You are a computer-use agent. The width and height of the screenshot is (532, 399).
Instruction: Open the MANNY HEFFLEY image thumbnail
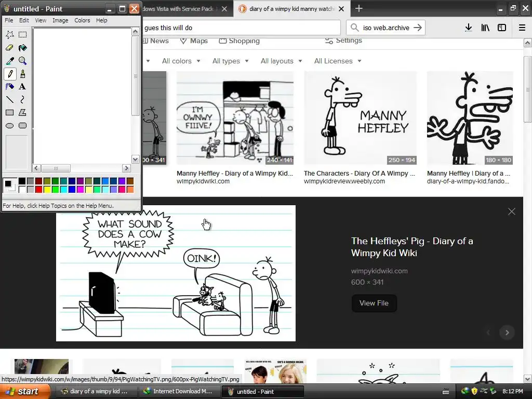pyautogui.click(x=361, y=118)
